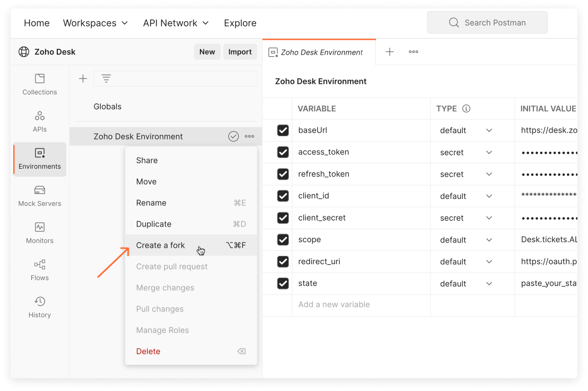Click the filter icon in environment search

click(x=106, y=79)
